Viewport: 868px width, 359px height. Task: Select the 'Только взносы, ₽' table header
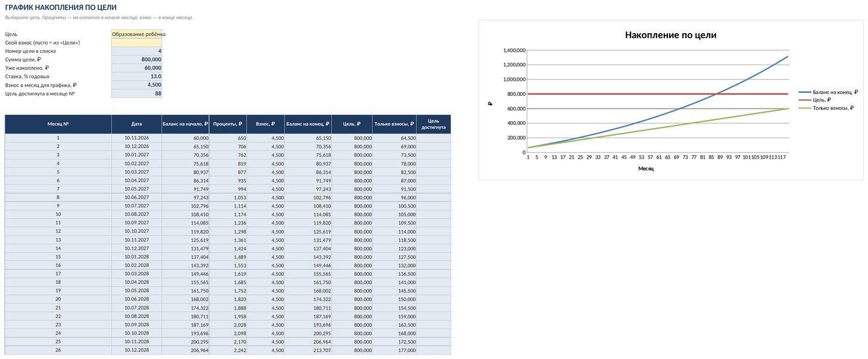[395, 124]
